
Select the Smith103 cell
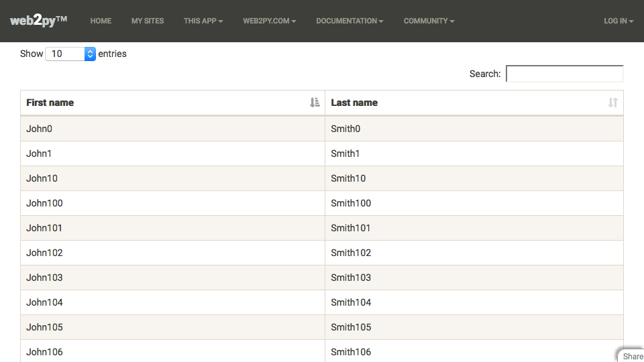point(474,278)
